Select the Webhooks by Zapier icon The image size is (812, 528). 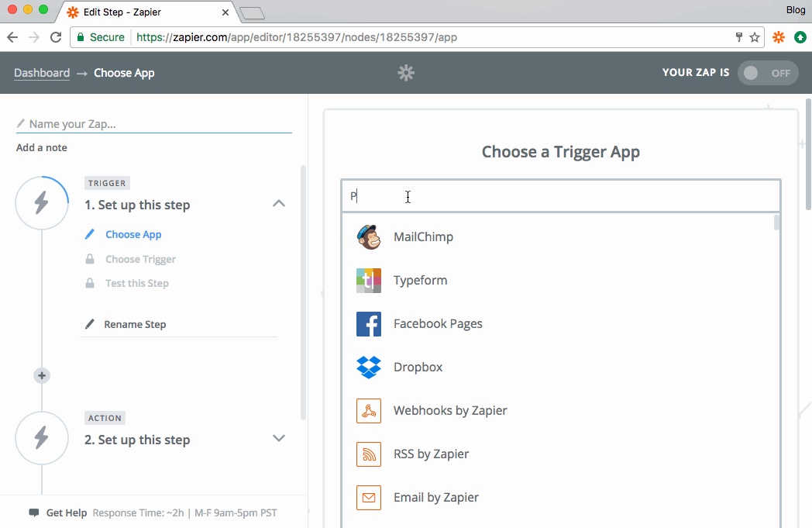[x=369, y=411]
